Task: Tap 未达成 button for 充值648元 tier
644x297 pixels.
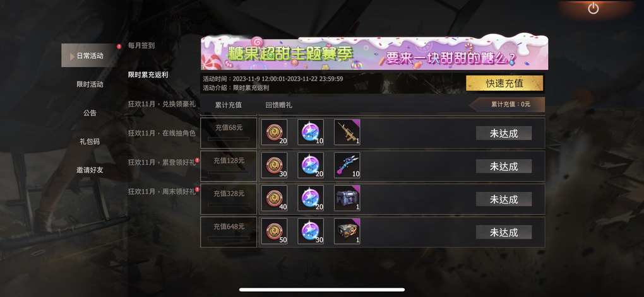Action: point(504,232)
